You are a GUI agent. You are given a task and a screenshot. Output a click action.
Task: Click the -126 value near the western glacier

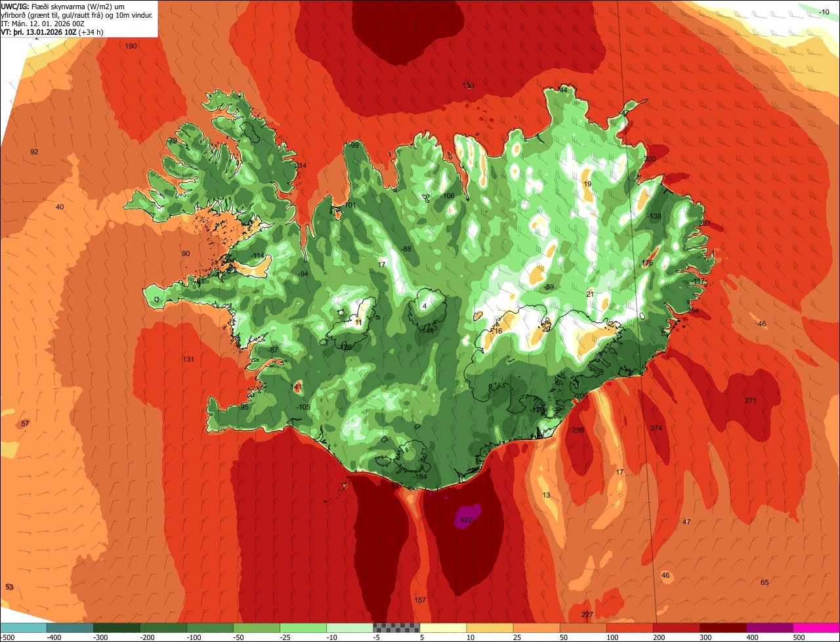(345, 347)
